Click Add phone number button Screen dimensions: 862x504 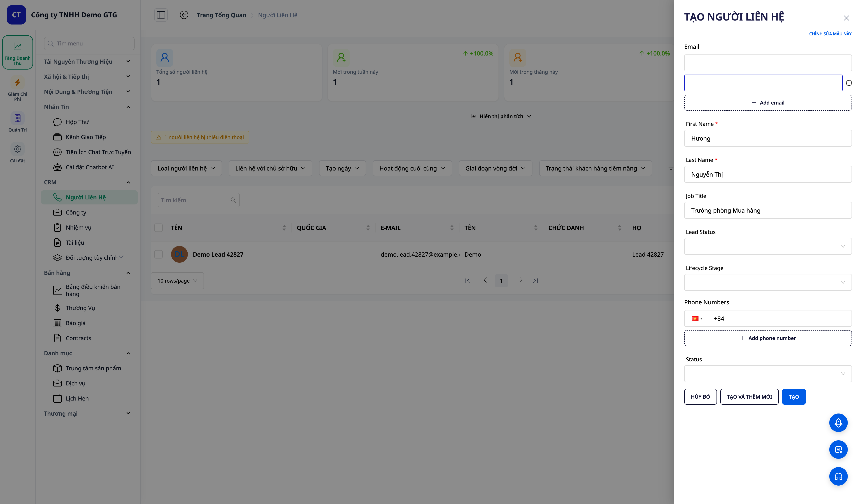click(768, 338)
